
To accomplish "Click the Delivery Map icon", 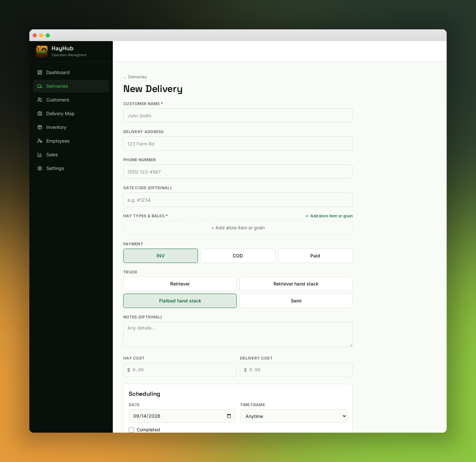I will click(x=40, y=114).
